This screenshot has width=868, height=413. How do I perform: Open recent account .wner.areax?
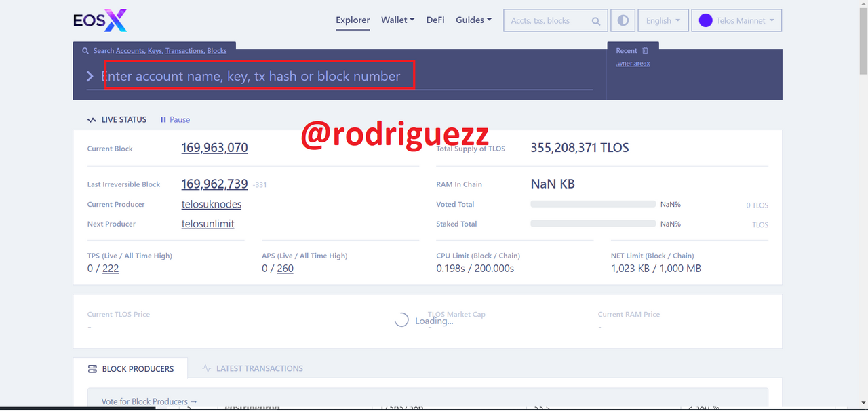pos(633,64)
